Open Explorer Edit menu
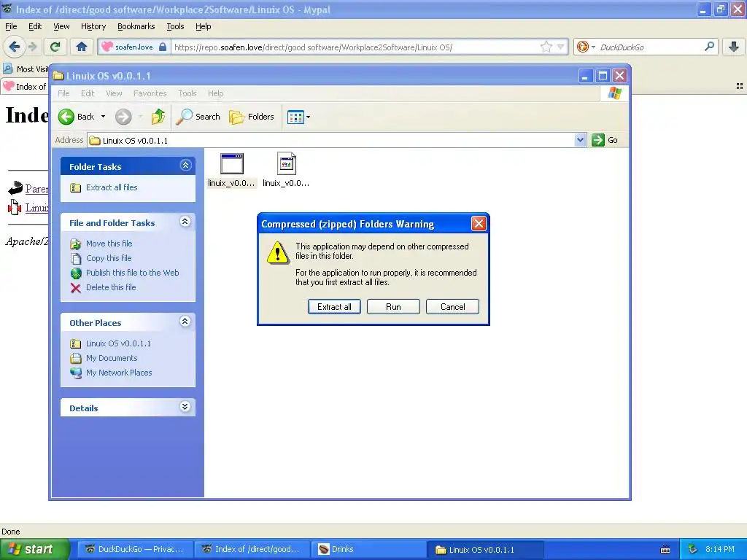This screenshot has height=560, width=747. 88,93
